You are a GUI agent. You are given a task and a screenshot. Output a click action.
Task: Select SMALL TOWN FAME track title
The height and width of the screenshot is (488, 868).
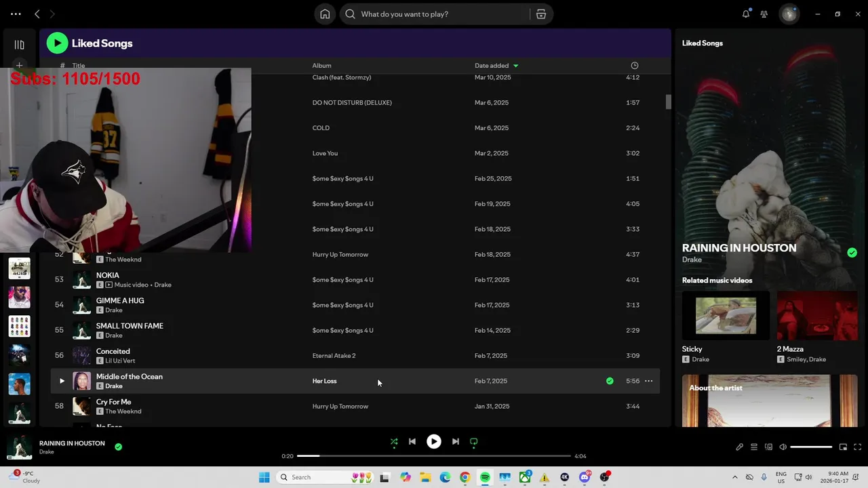click(130, 326)
